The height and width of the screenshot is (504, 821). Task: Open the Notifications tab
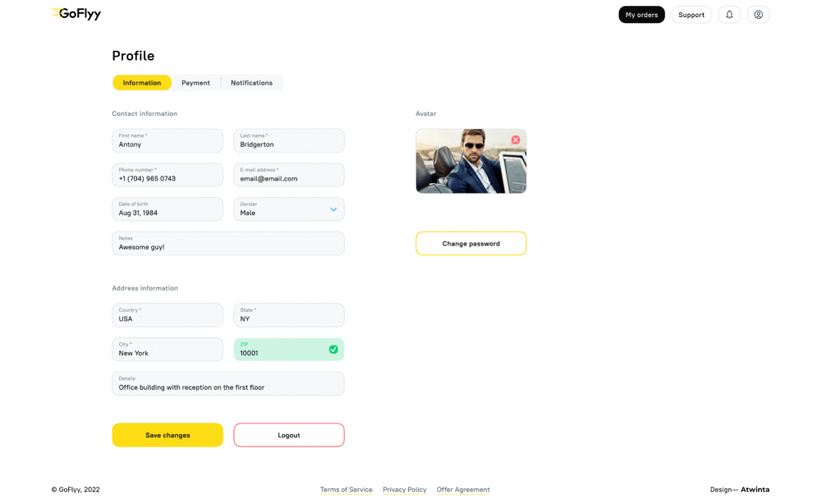tap(251, 83)
